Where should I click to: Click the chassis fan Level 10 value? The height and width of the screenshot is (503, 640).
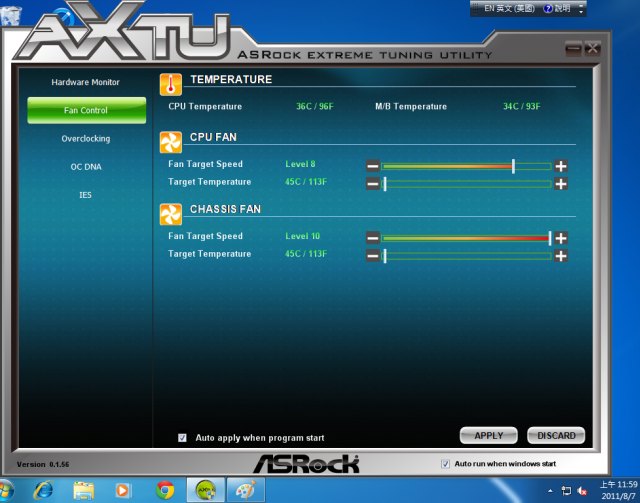(x=302, y=236)
